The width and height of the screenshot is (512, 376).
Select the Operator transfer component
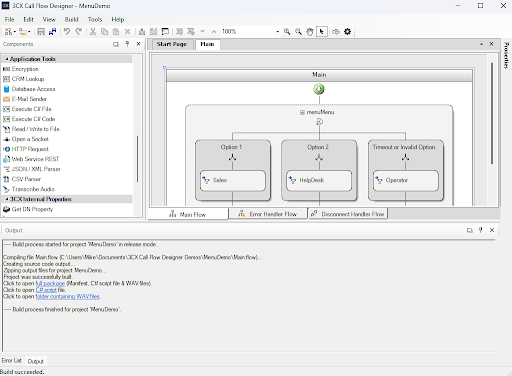[x=406, y=180]
